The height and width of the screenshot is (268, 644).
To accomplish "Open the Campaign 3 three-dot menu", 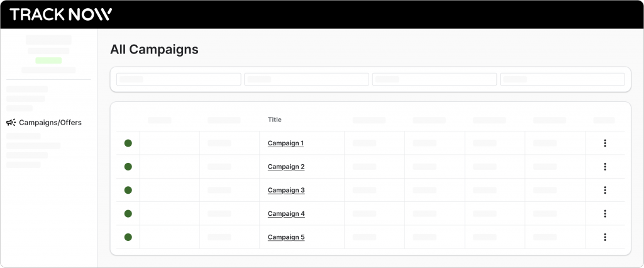I will coord(604,190).
